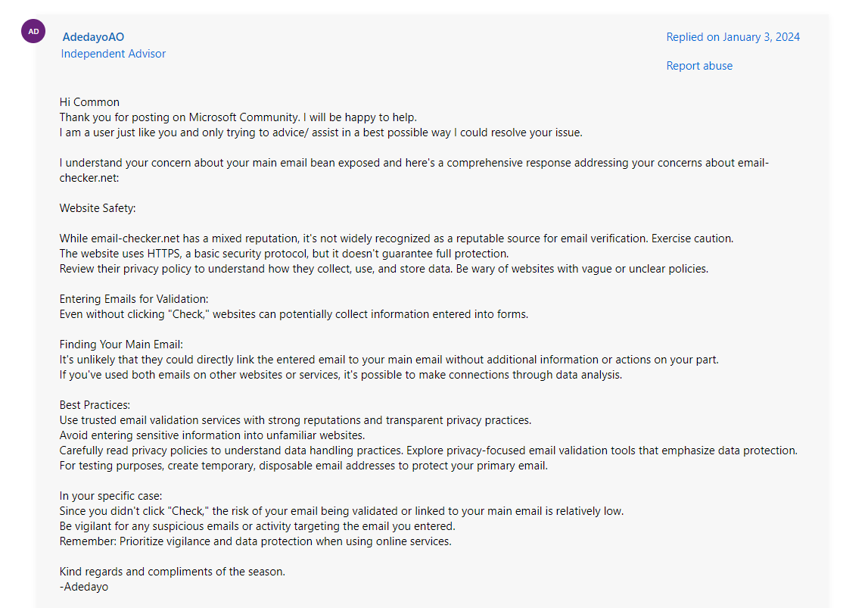Report abuse for this reply
Image resolution: width=868 pixels, height=608 pixels.
coord(699,66)
